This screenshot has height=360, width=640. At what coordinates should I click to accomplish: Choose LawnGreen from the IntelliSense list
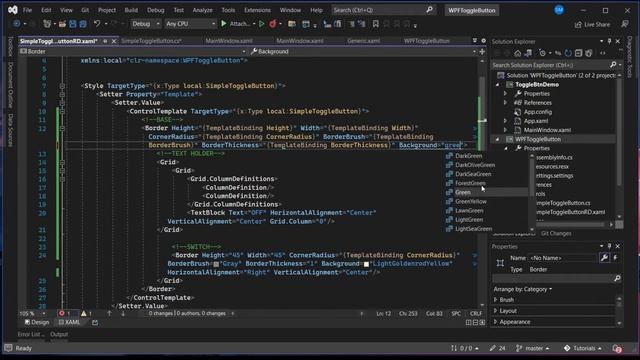tap(469, 211)
